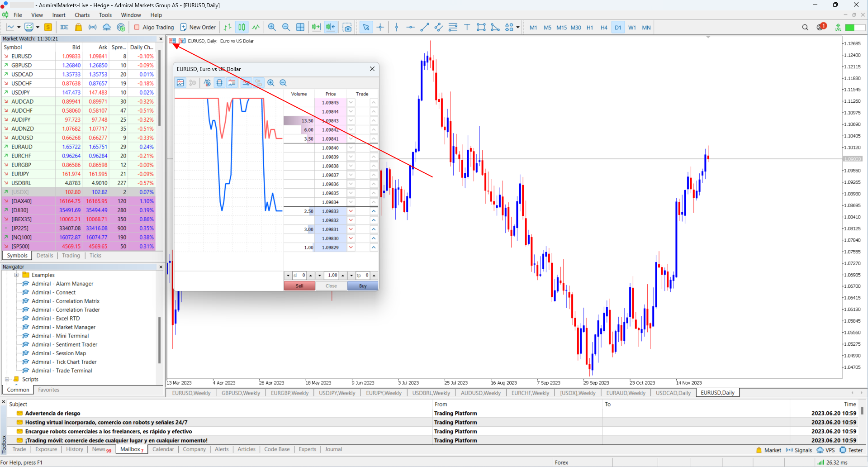Switch to the GBPUSD,Weekly chart tab

pos(241,393)
